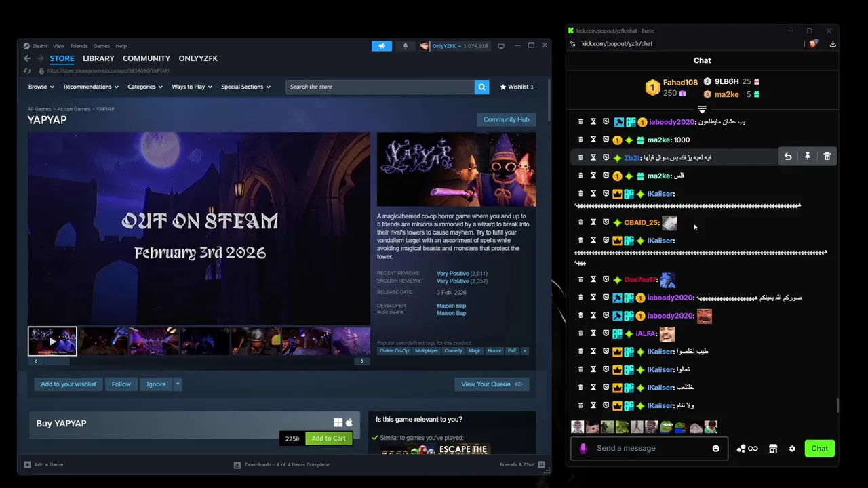Switch to the LIBRARY tab

[98, 58]
